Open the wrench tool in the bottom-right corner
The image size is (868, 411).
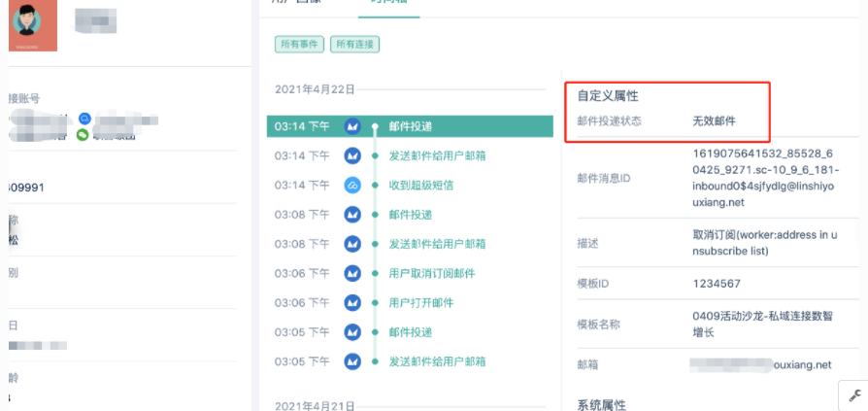854,394
